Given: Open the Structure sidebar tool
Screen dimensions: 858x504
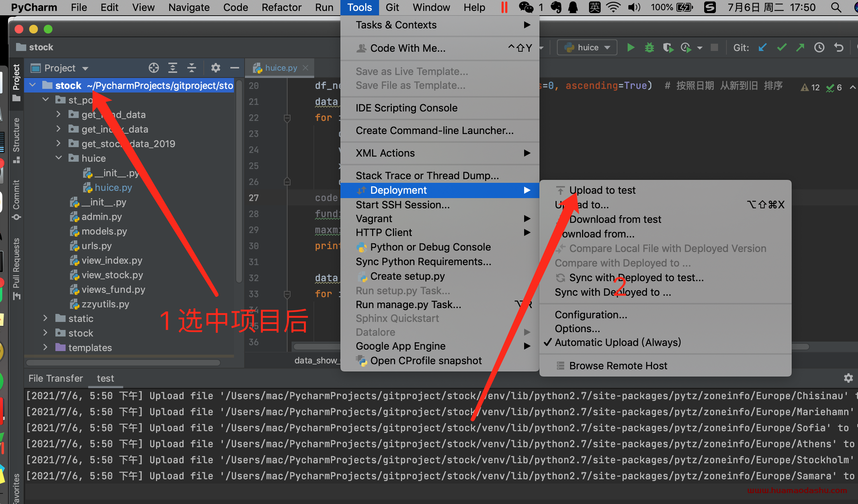Looking at the screenshot, I should coord(16,140).
